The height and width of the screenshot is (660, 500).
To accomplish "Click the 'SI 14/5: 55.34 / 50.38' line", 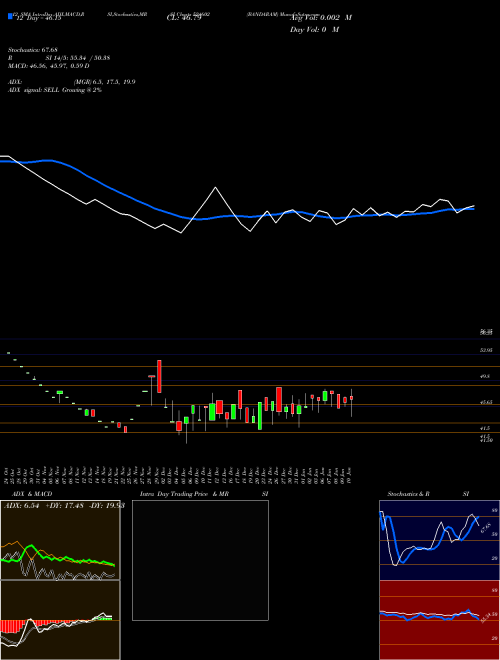I will click(x=78, y=58).
